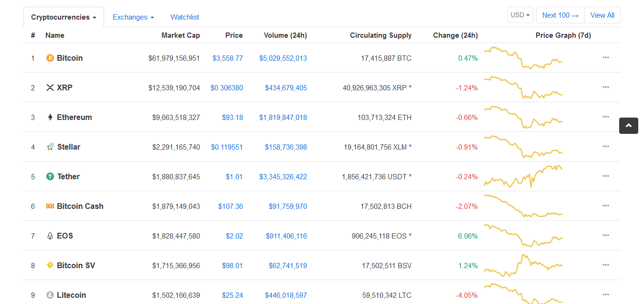
Task: Open the more options ellipsis for Bitcoin SV
Action: click(x=606, y=265)
